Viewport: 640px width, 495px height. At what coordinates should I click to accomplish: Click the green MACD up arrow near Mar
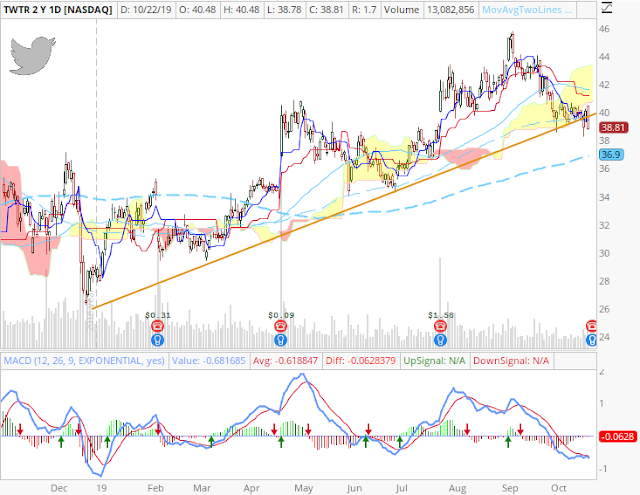(x=211, y=442)
